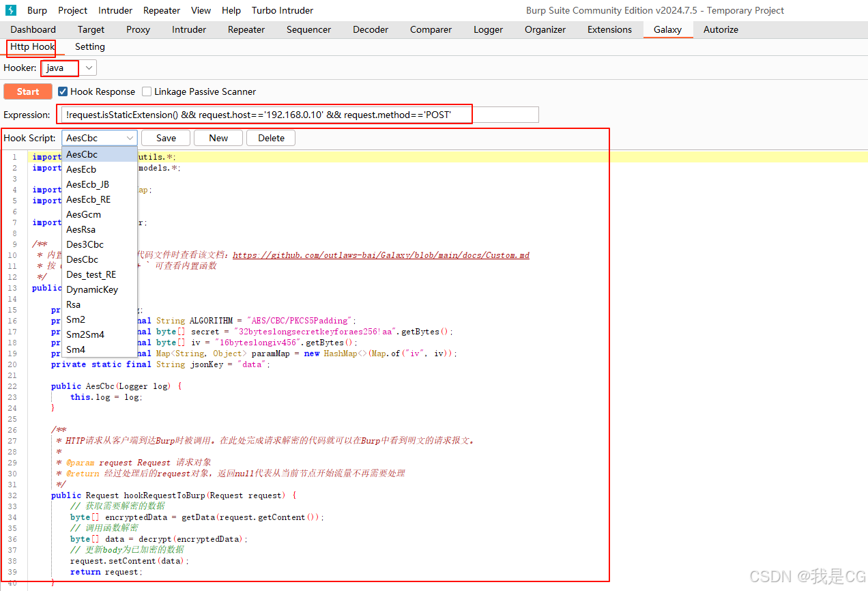Open the GitHub Custom.md documentation link
This screenshot has height=591, width=868.
381,255
